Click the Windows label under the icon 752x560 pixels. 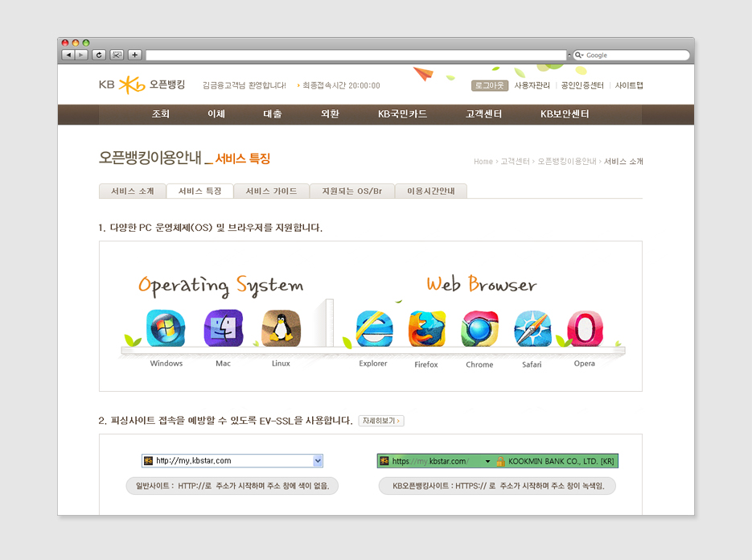[x=166, y=363]
